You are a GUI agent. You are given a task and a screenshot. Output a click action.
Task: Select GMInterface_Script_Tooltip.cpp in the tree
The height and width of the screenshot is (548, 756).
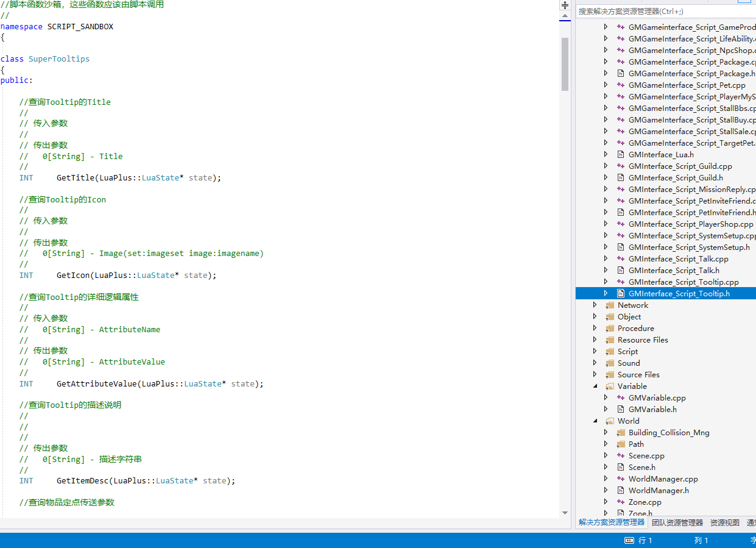(x=683, y=282)
